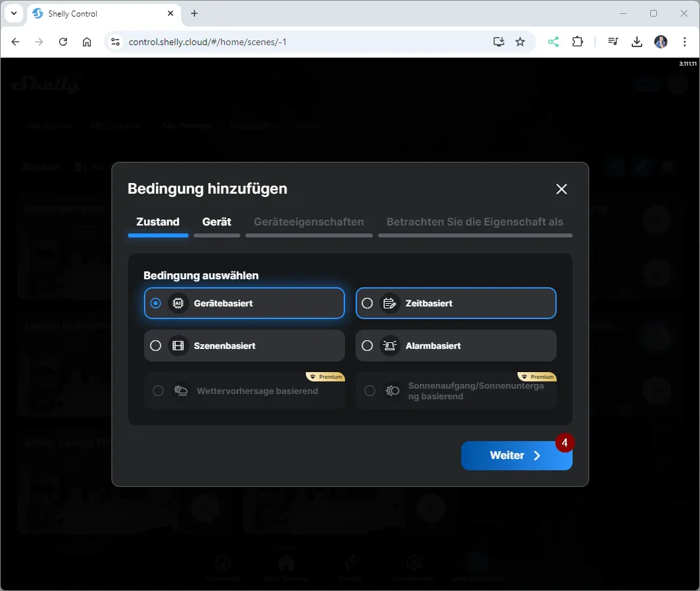Screen dimensions: 700x591
Task: Reload the Shelly Control page
Action: pos(63,42)
